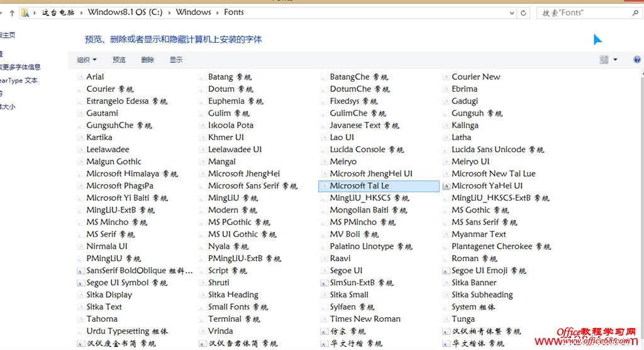This screenshot has height=350, width=644.
Task: Click the Meiryo font icon
Action: pos(325,162)
